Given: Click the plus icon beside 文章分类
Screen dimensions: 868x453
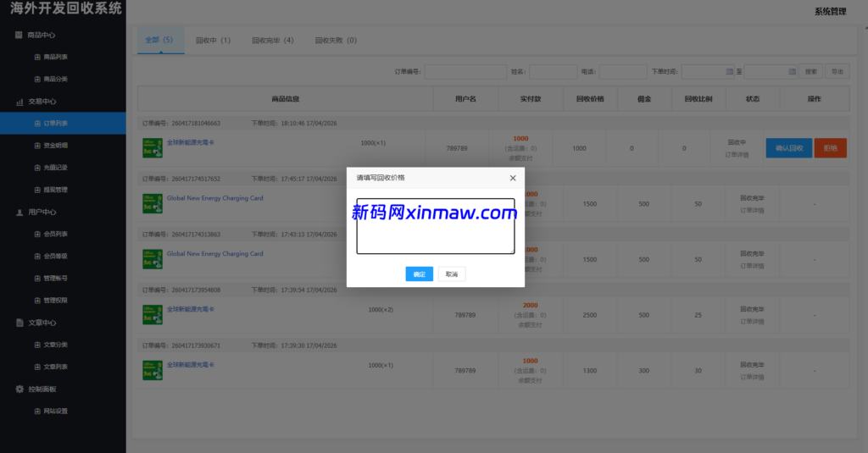Looking at the screenshot, I should pyautogui.click(x=37, y=345).
